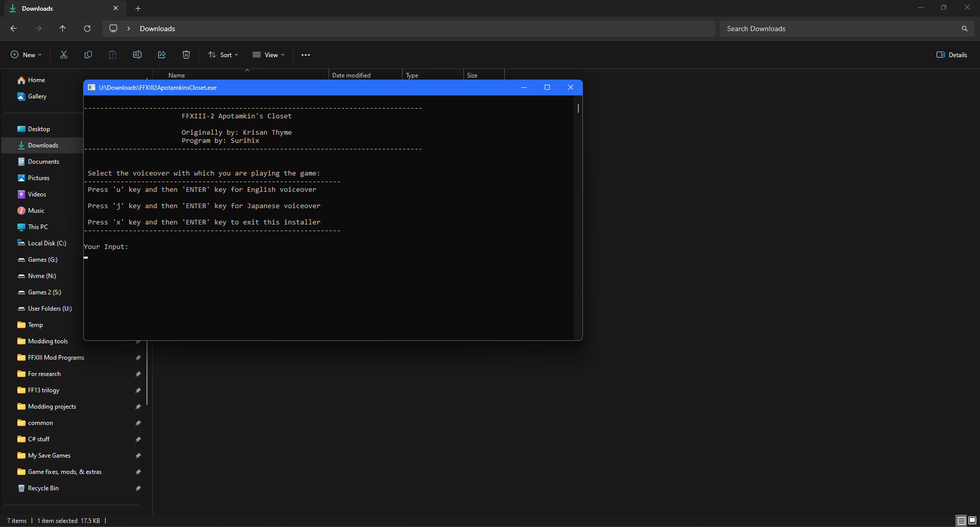Open the See more ellipsis menu
Viewport: 980px width, 527px height.
[306, 55]
